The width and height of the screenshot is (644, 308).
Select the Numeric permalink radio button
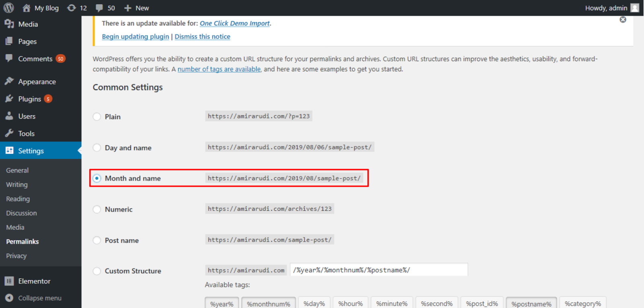click(x=97, y=209)
